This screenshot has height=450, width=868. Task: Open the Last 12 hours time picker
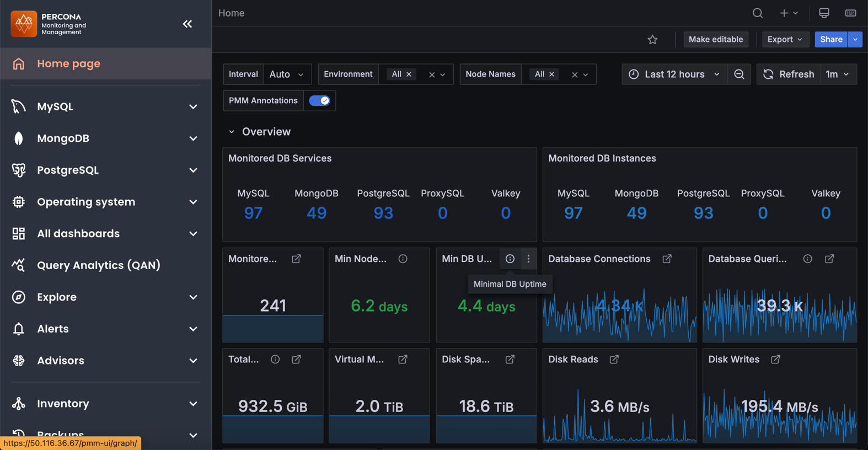[x=674, y=74]
